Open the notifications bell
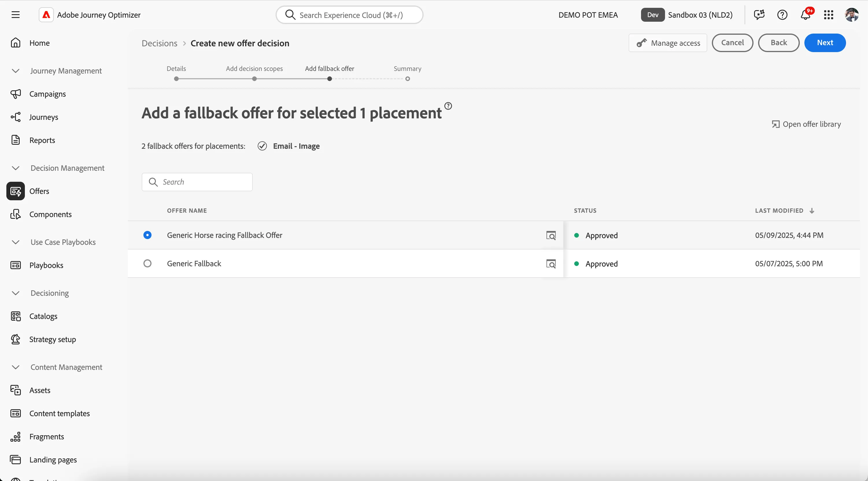Image resolution: width=868 pixels, height=481 pixels. coord(806,15)
